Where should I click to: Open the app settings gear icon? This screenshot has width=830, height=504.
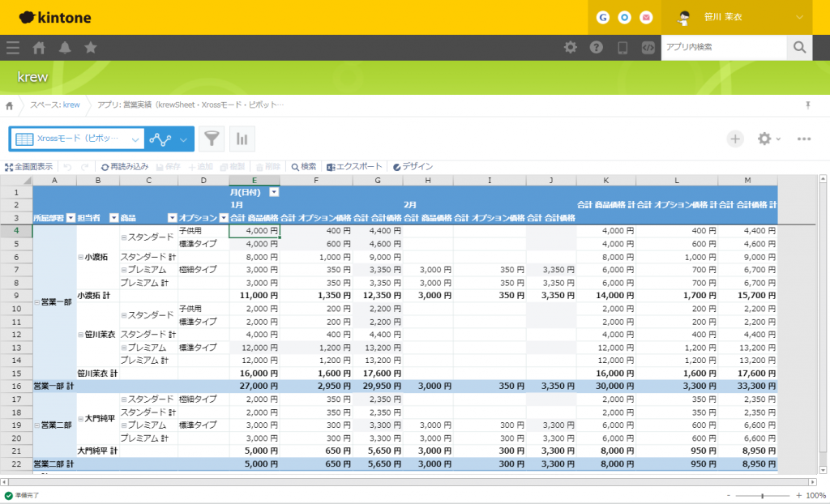[764, 139]
